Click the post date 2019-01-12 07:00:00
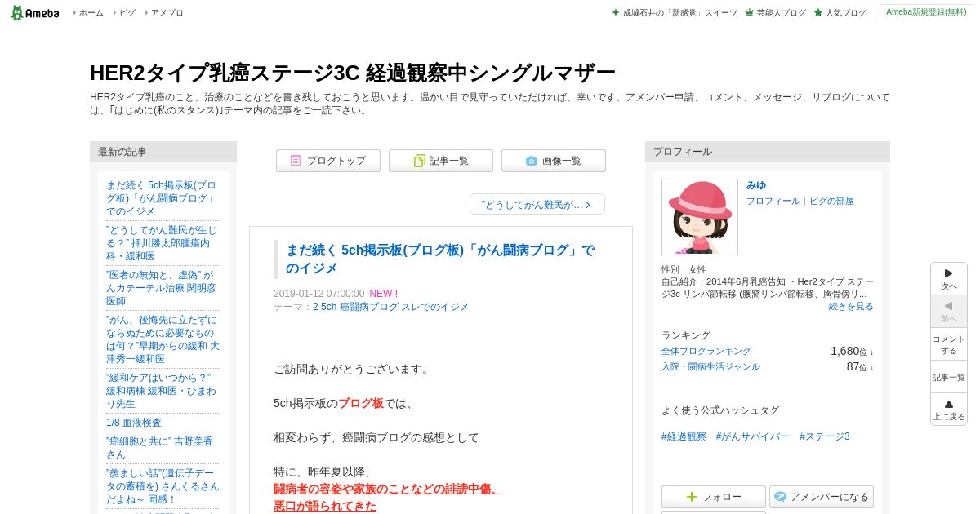The image size is (980, 514). tap(319, 294)
